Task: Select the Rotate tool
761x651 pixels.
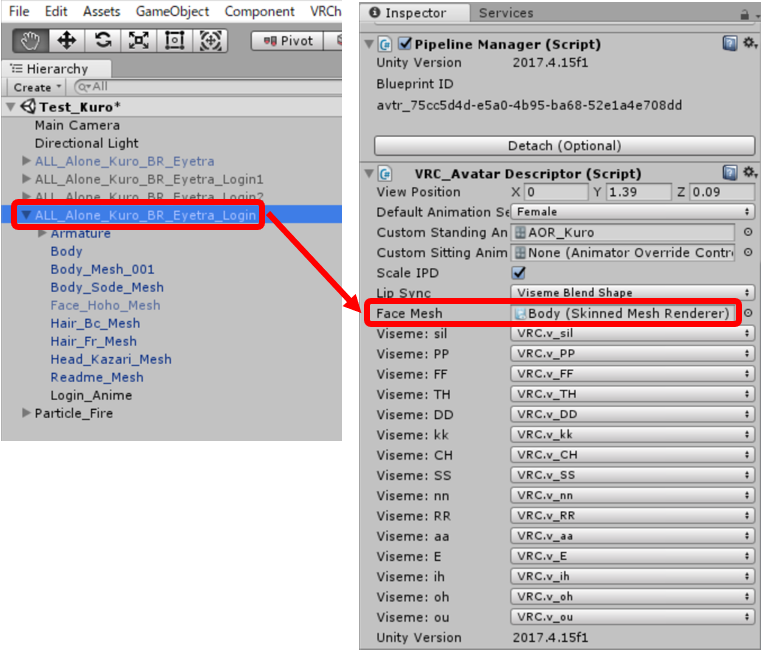Action: (102, 40)
